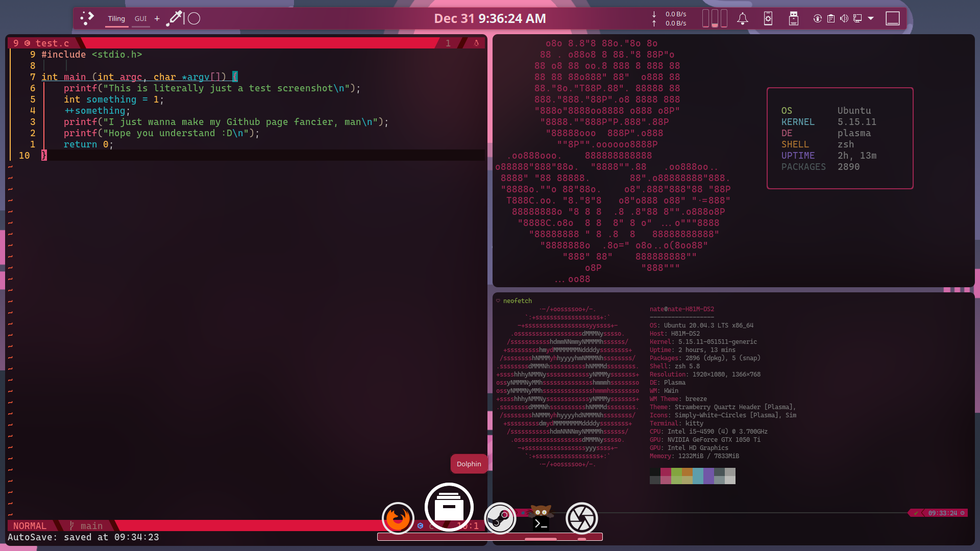
Task: Open the Plasma application launcher icon
Action: tap(87, 18)
